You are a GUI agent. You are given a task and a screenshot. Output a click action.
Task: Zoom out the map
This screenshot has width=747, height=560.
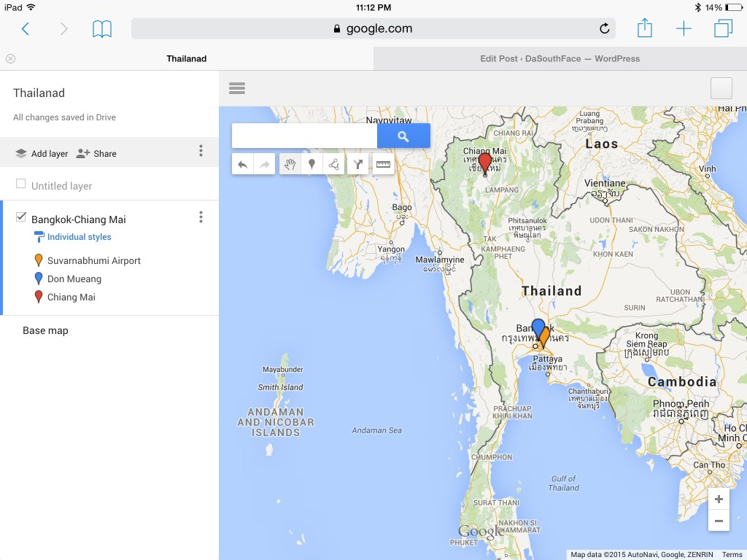pos(719,521)
